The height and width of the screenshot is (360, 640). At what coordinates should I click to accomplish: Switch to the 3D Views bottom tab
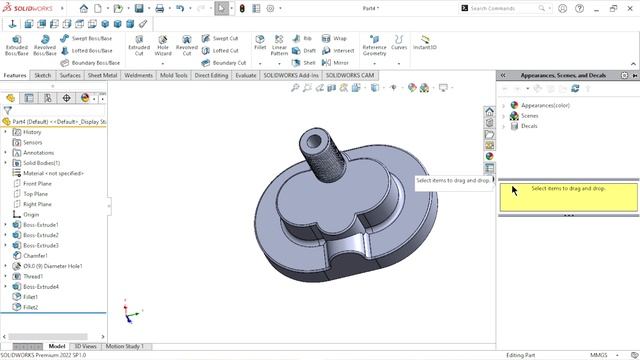pyautogui.click(x=85, y=347)
